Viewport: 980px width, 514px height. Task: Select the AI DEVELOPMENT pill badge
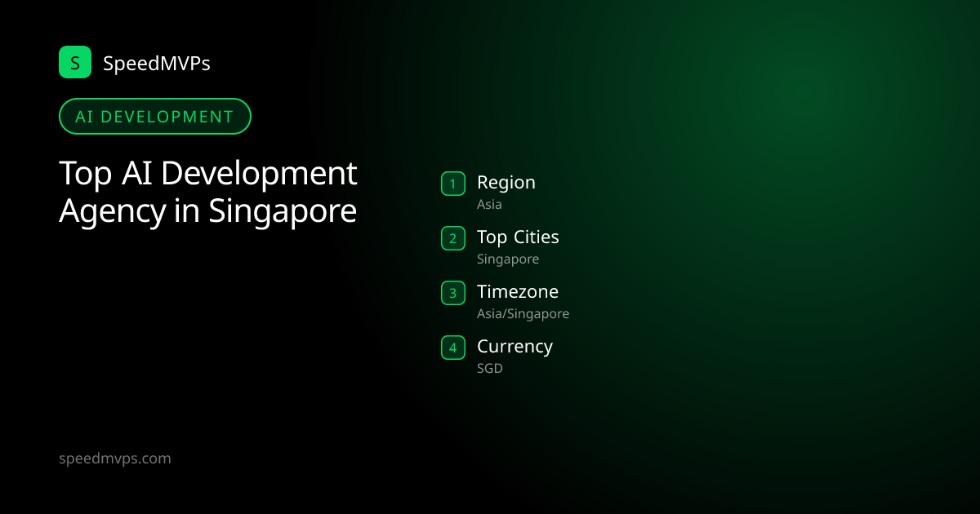155,116
